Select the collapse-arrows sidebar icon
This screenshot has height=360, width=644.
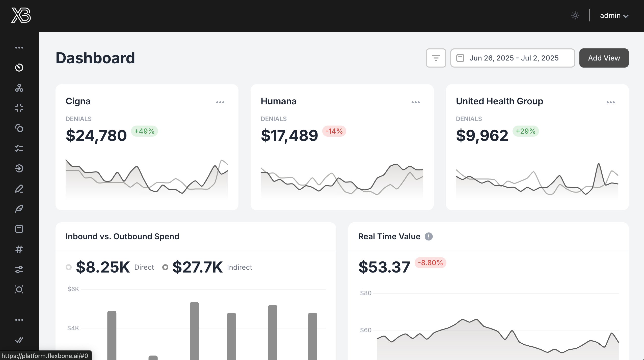[x=19, y=108]
